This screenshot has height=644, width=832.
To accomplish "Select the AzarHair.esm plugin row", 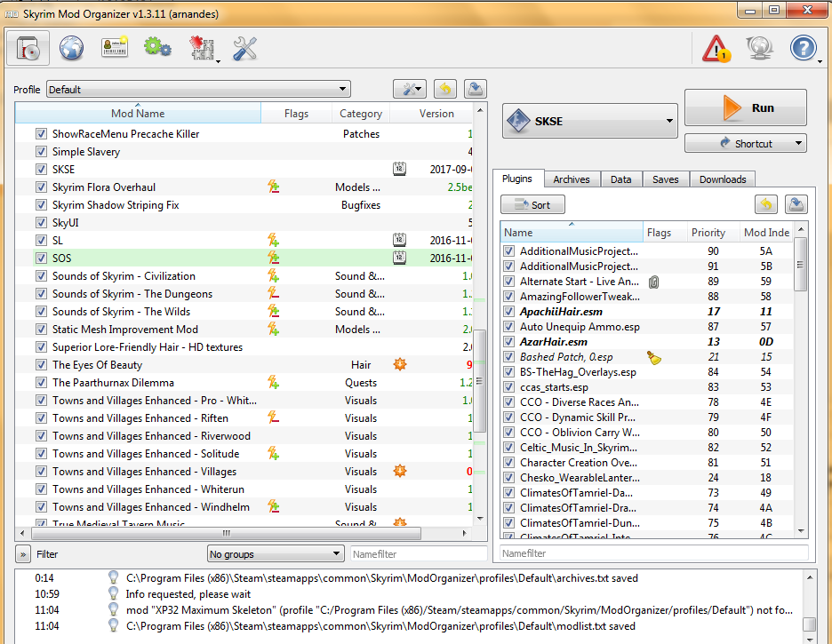I will (x=647, y=342).
